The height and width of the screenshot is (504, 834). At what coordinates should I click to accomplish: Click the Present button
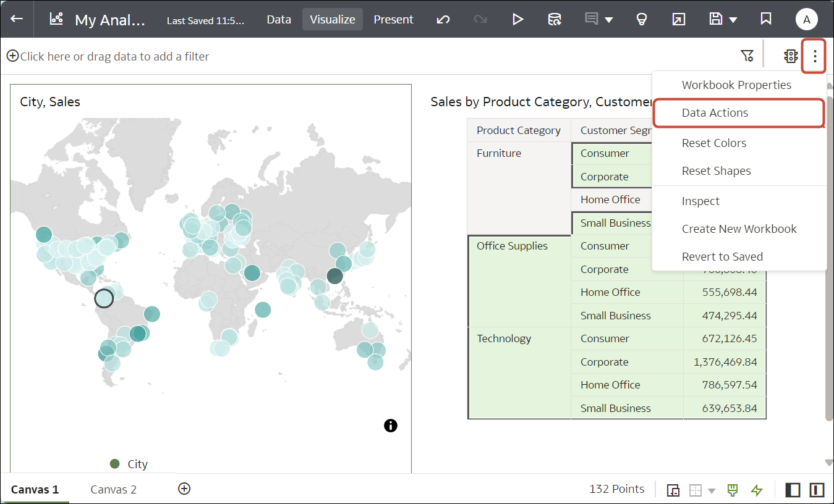393,19
